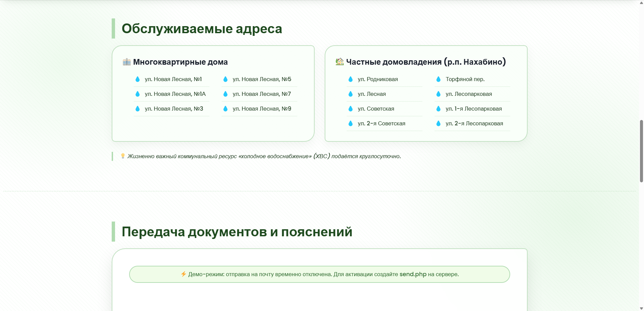Click the droplet icon next to Торфяной пер.
The image size is (644, 311).
(x=438, y=79)
